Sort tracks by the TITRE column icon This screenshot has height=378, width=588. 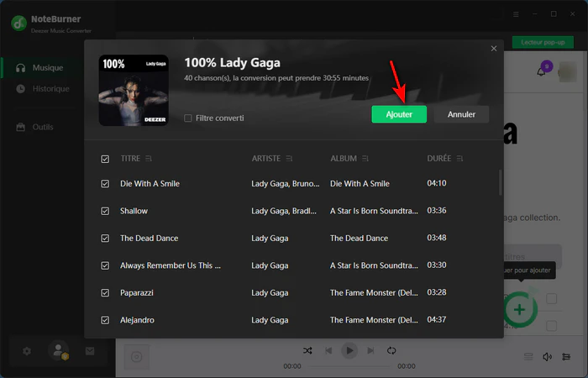[x=149, y=159]
